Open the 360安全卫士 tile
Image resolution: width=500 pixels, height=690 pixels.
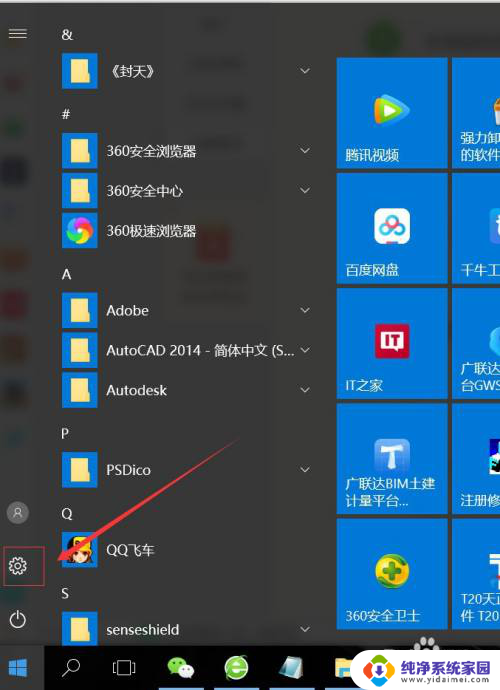[392, 574]
